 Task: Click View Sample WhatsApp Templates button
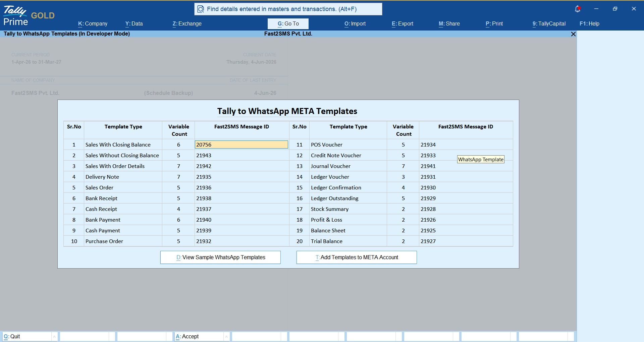pyautogui.click(x=220, y=257)
